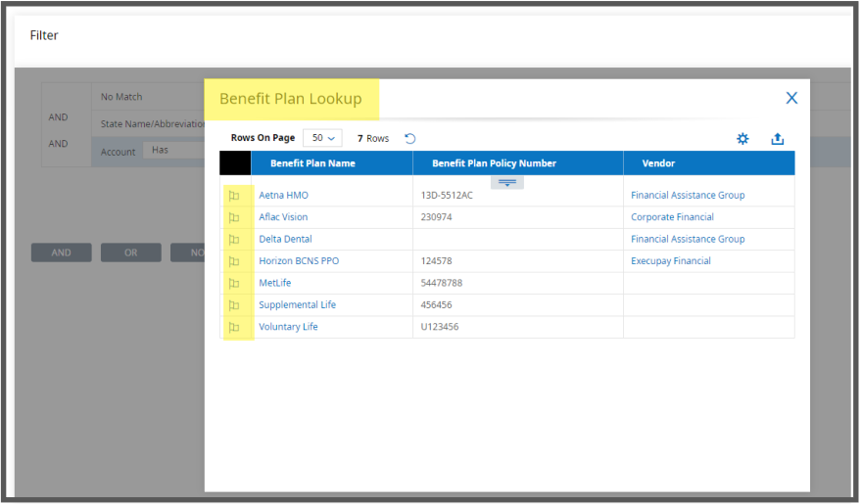Open the Aetna HMO plan link
The image size is (861, 504).
tap(283, 195)
